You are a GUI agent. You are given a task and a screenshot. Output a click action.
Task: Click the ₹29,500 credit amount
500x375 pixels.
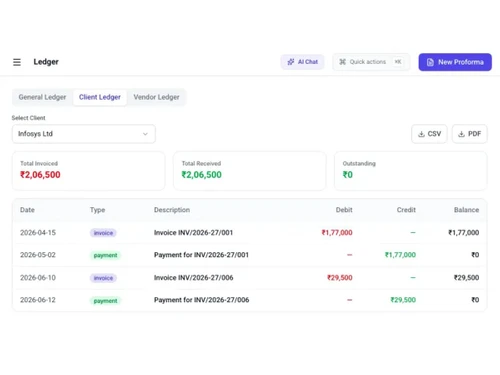point(403,300)
